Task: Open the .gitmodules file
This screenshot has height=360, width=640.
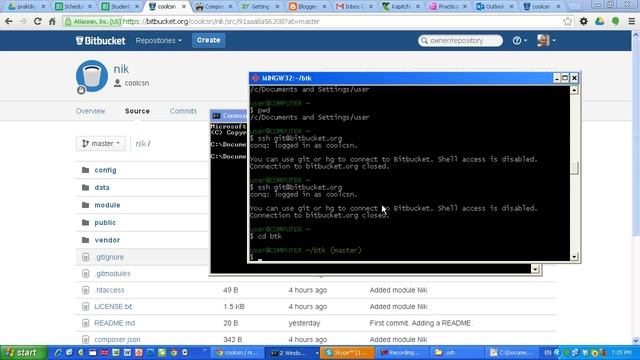Action: (113, 273)
